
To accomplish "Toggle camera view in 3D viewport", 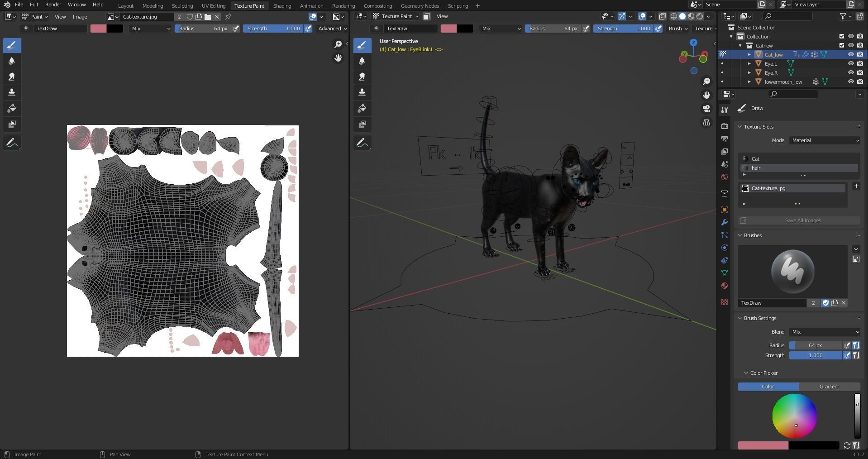I will [x=706, y=109].
